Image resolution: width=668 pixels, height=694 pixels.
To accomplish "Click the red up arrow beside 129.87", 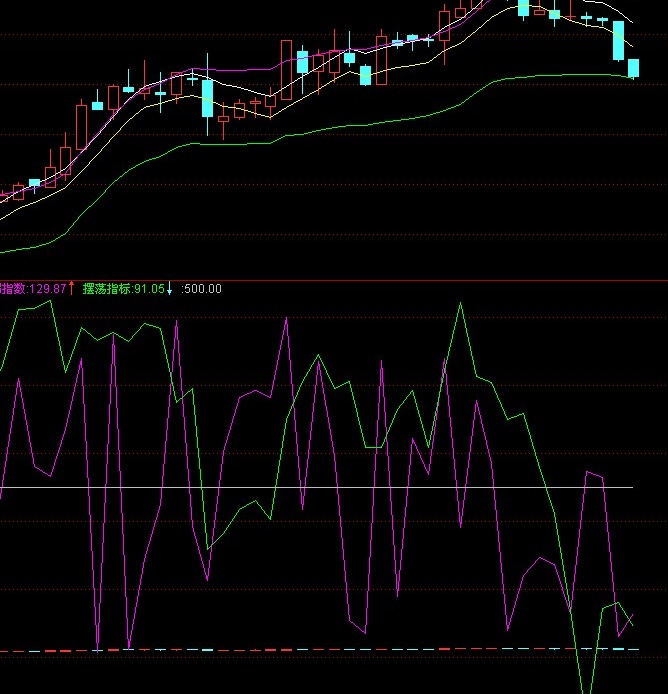I will (72, 289).
